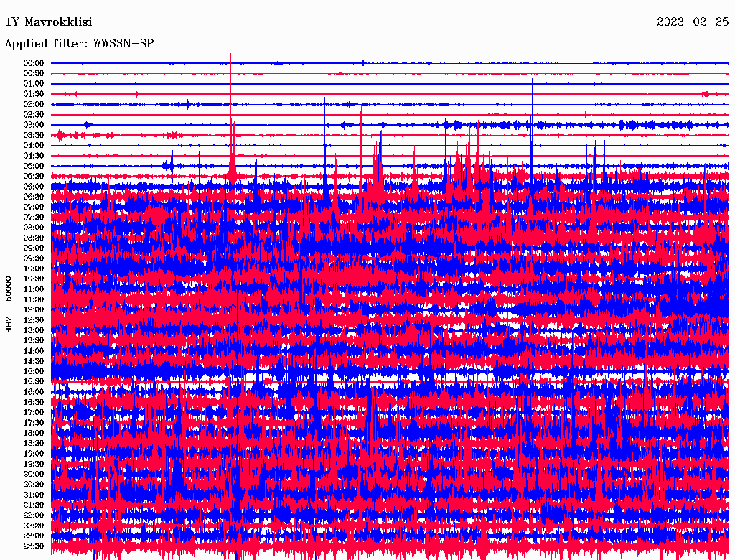Screen dimensions: 735x560
Task: Select the 22:30 time label
Action: coord(34,526)
